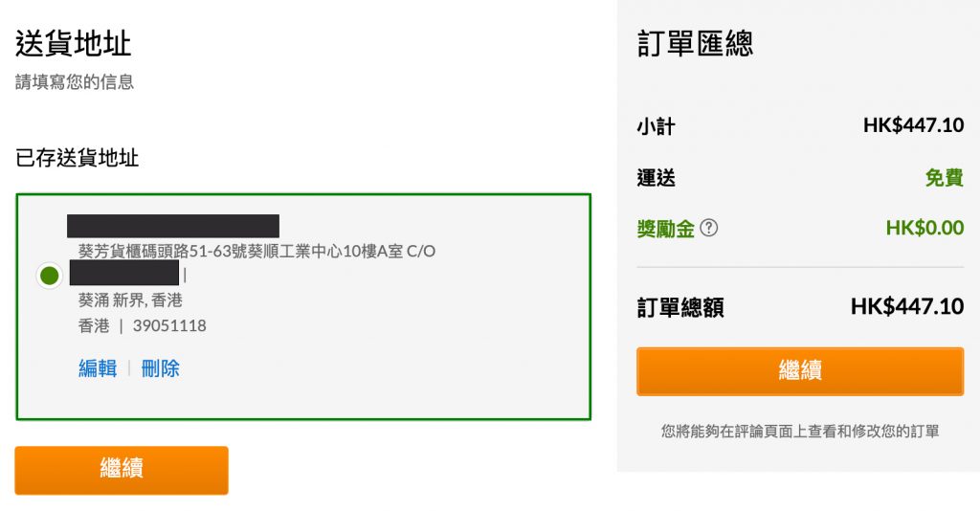
Task: Click the street address line with 葵順工業中心
Action: click(x=256, y=251)
